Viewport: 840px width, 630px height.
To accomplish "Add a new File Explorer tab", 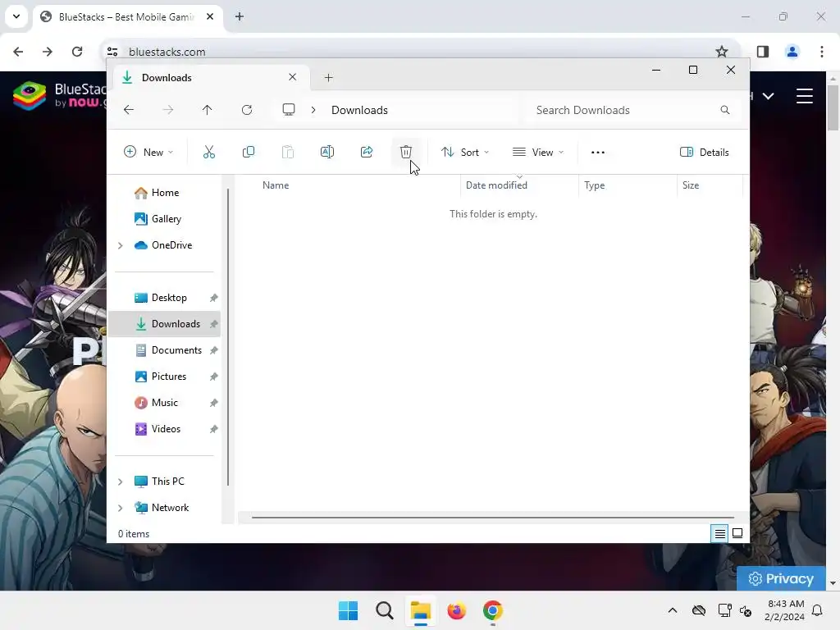I will (328, 78).
